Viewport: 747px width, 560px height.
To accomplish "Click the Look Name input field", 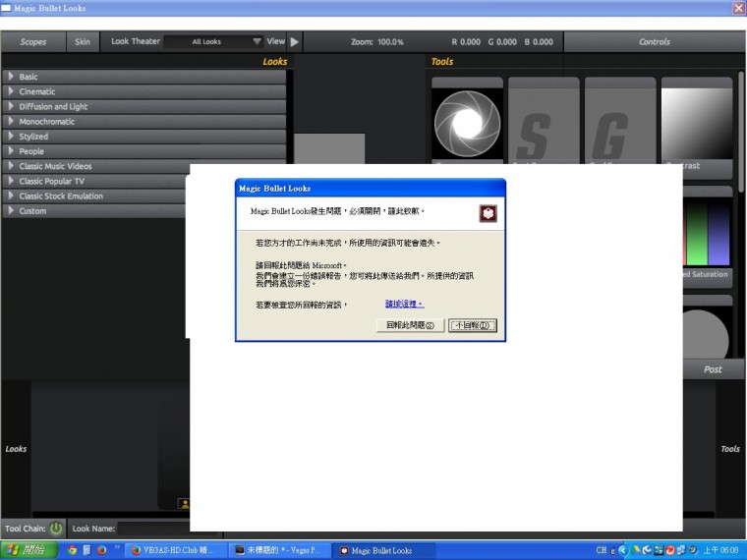I will [153, 529].
